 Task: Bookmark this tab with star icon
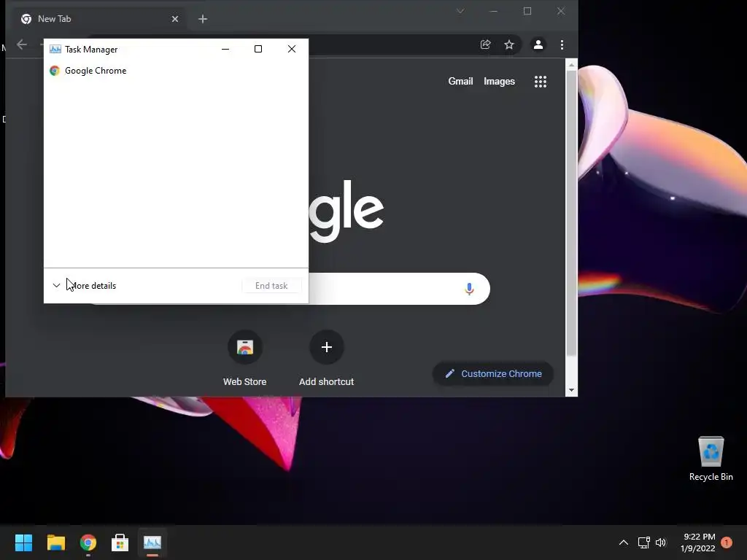click(509, 44)
